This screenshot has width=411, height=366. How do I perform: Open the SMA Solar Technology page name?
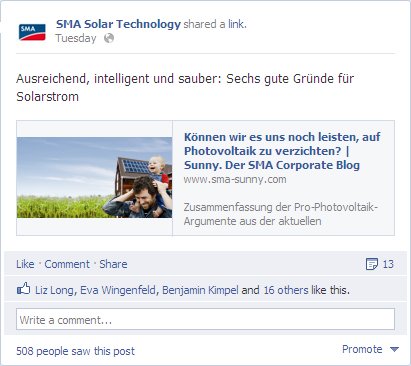pyautogui.click(x=118, y=24)
